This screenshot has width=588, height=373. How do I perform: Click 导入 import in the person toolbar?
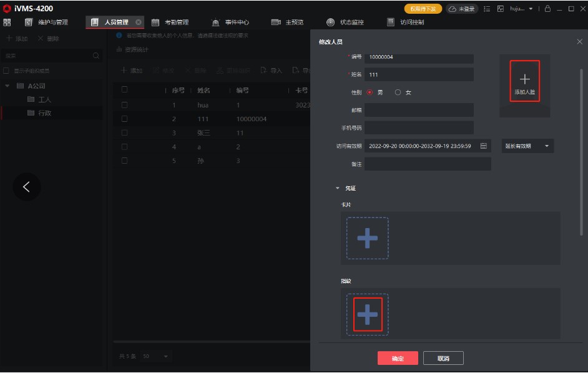coord(271,70)
